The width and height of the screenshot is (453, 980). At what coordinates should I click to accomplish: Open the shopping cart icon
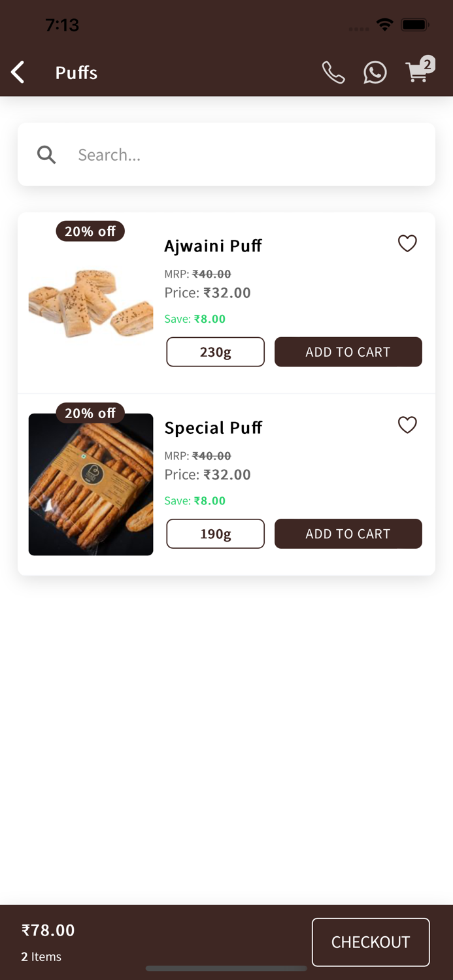click(418, 71)
